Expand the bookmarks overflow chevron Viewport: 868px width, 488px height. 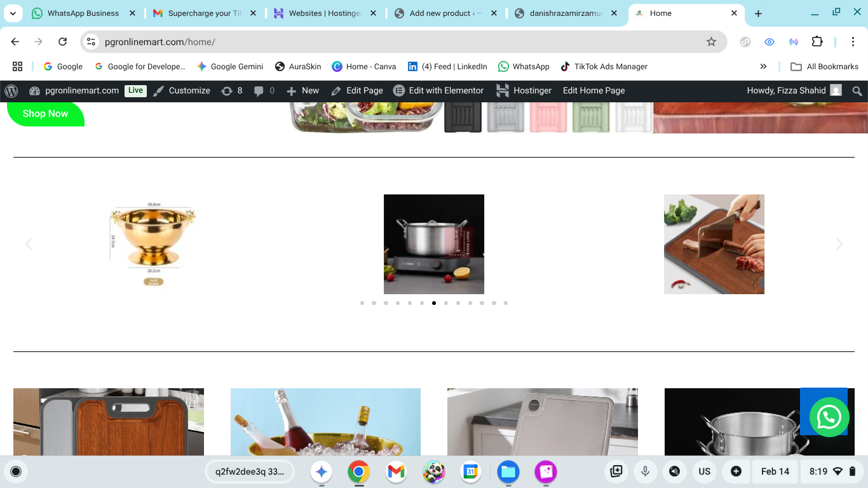click(x=763, y=66)
